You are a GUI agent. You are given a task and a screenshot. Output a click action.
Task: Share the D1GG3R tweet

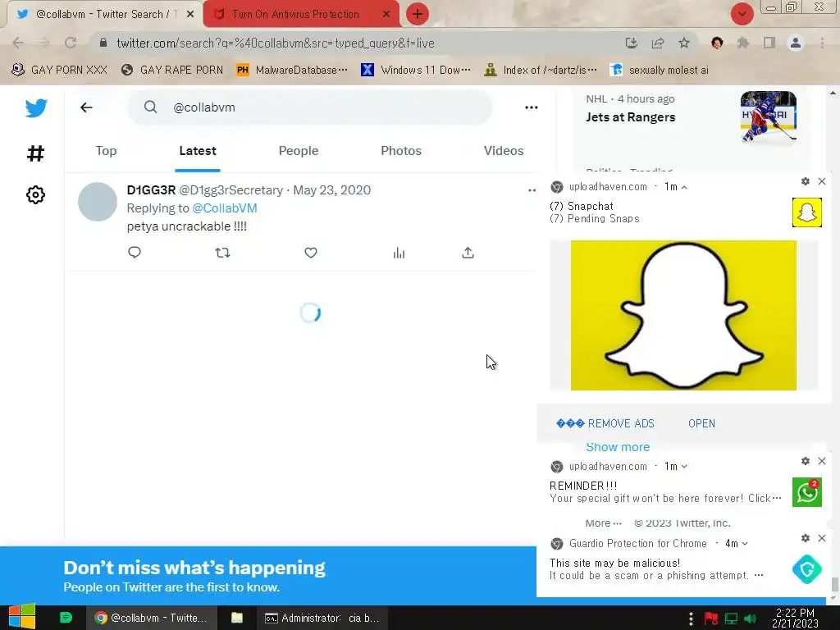pos(468,253)
